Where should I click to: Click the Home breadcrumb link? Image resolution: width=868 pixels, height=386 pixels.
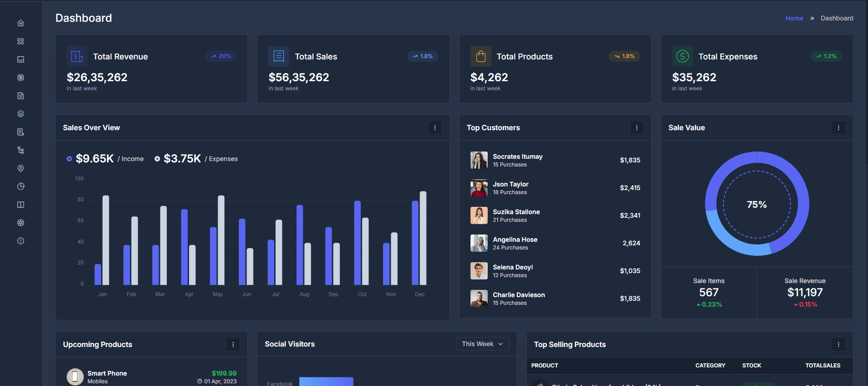click(x=794, y=18)
